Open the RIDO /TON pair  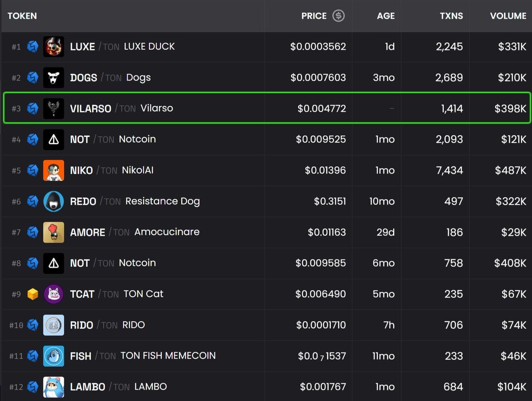(x=94, y=325)
